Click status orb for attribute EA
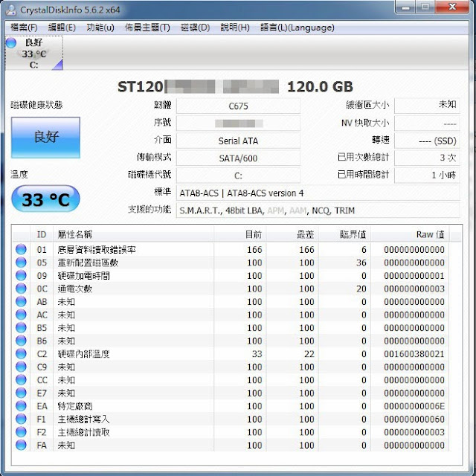The width and height of the screenshot is (476, 476). click(21, 406)
